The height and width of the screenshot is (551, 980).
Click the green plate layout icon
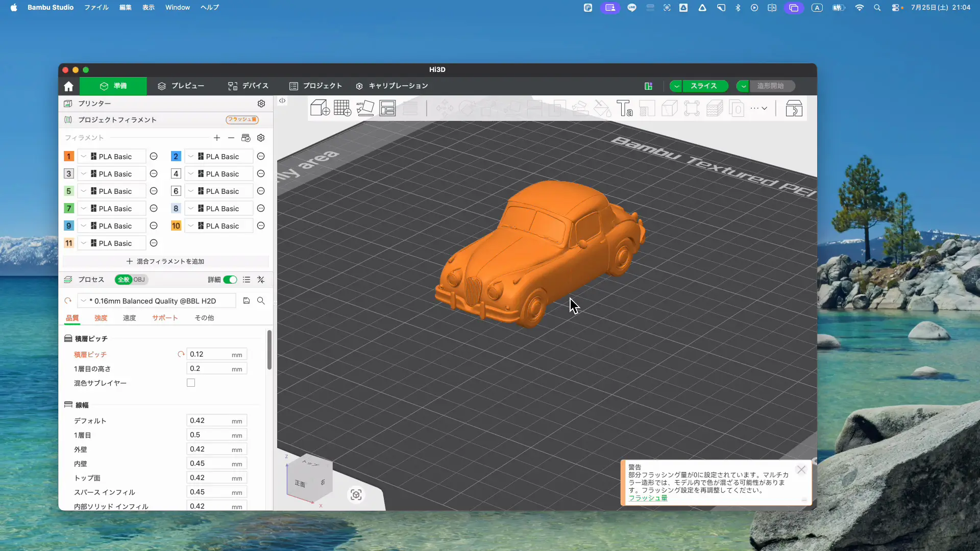[648, 86]
